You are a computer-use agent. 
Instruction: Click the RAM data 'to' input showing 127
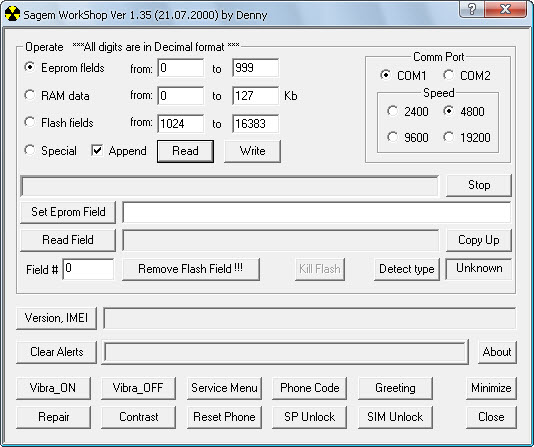[x=255, y=96]
